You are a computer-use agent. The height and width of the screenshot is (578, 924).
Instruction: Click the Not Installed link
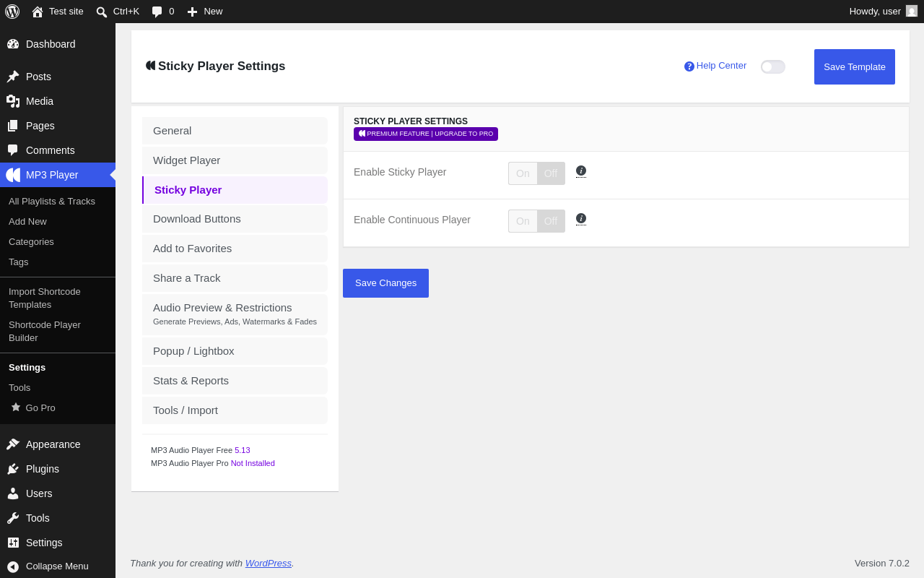tap(253, 463)
